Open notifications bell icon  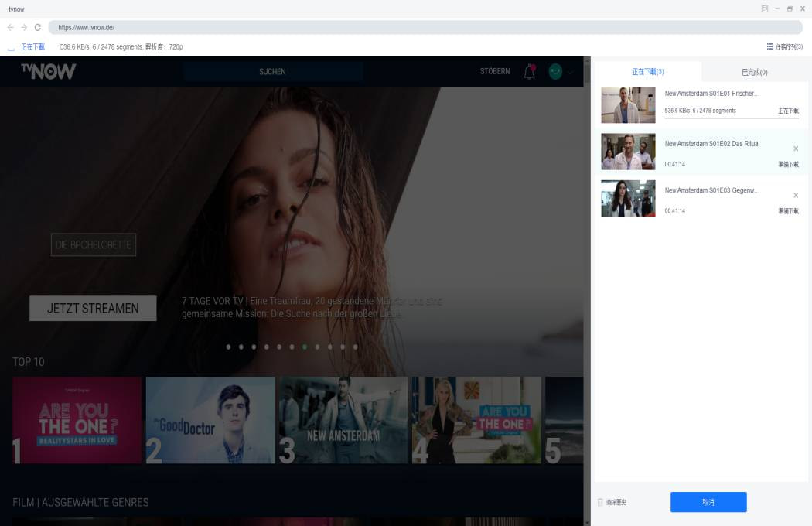(x=529, y=71)
